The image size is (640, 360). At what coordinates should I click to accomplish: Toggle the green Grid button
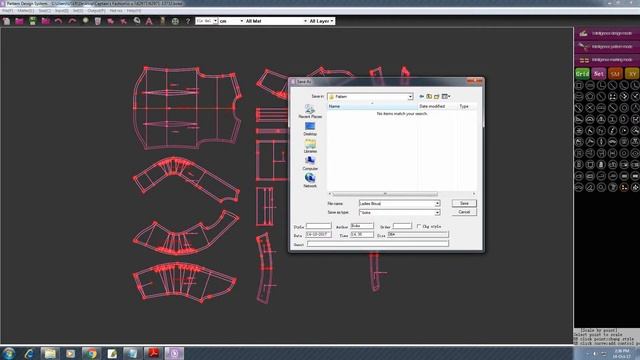click(582, 74)
